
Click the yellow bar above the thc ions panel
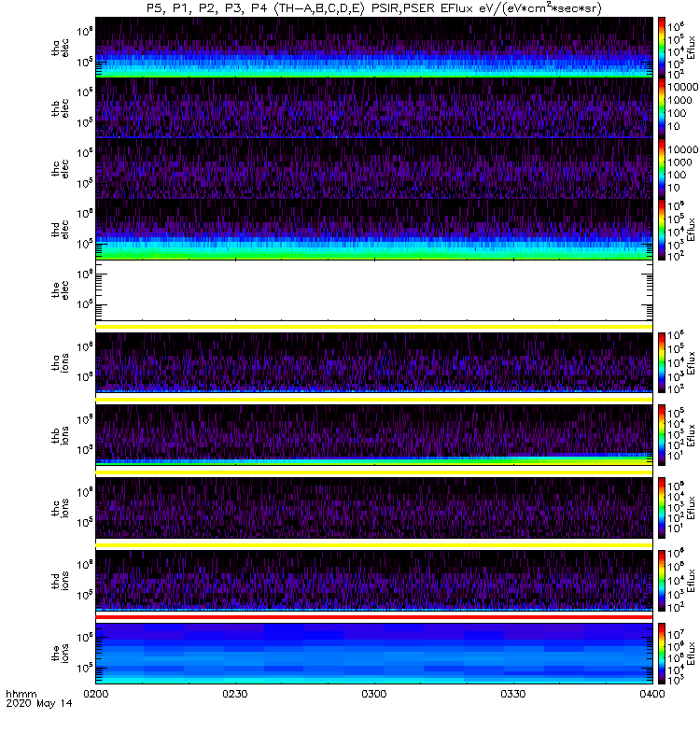click(x=374, y=472)
